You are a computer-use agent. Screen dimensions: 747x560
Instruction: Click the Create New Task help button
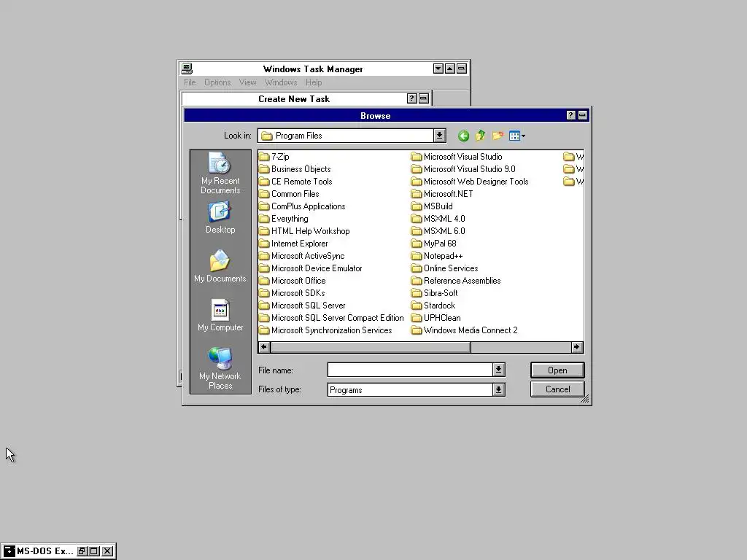tap(411, 98)
